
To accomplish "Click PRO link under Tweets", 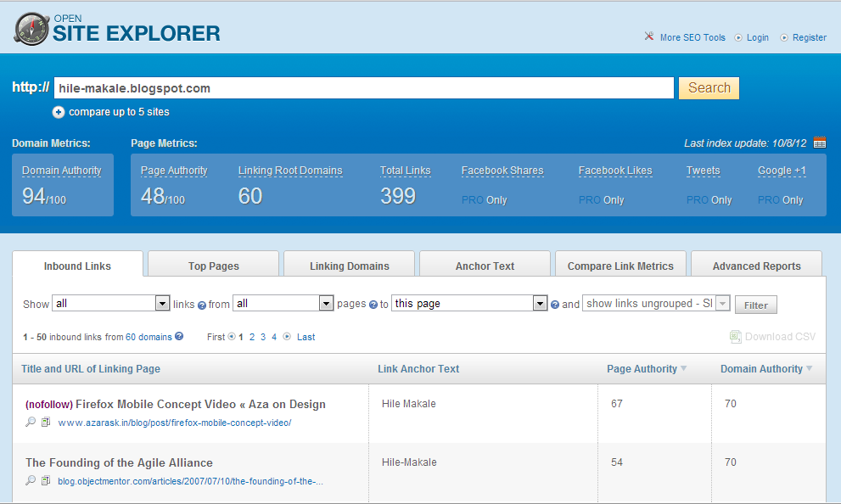I will point(698,200).
